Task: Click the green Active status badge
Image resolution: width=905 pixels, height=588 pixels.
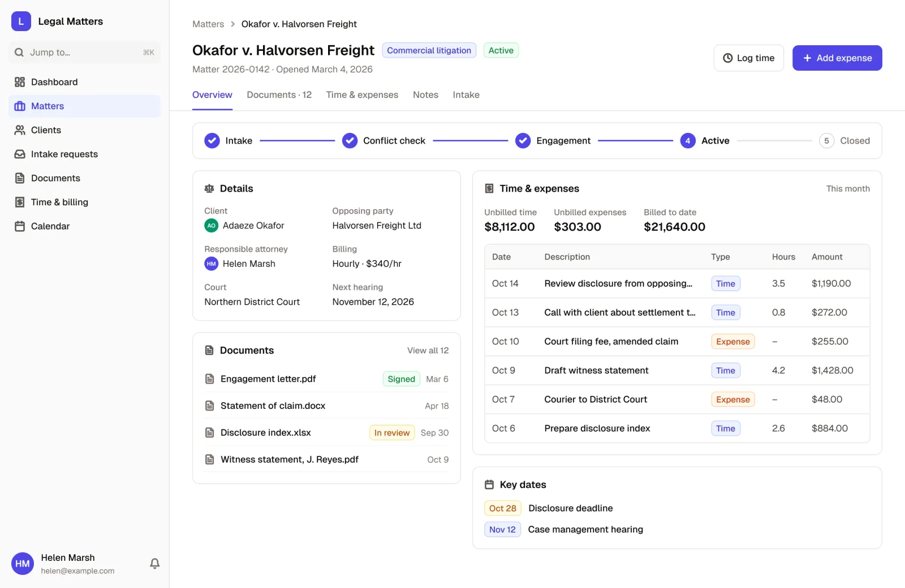Action: click(x=501, y=50)
